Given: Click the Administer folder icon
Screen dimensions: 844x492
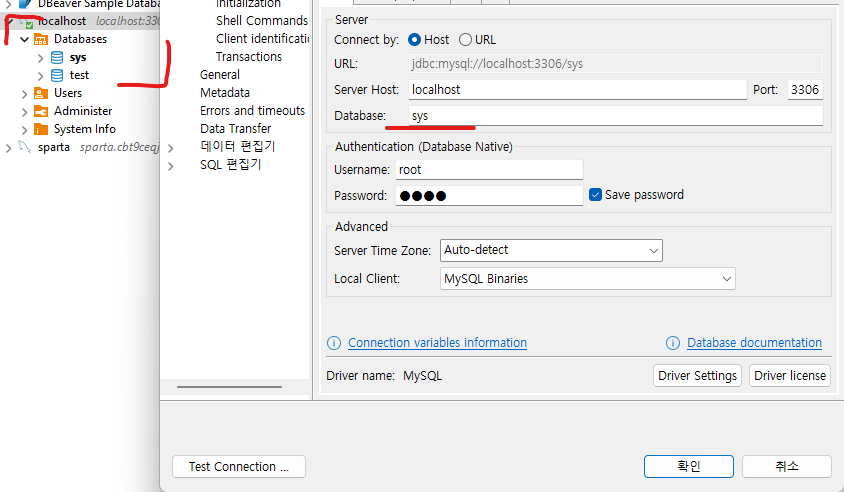Looking at the screenshot, I should 41,111.
